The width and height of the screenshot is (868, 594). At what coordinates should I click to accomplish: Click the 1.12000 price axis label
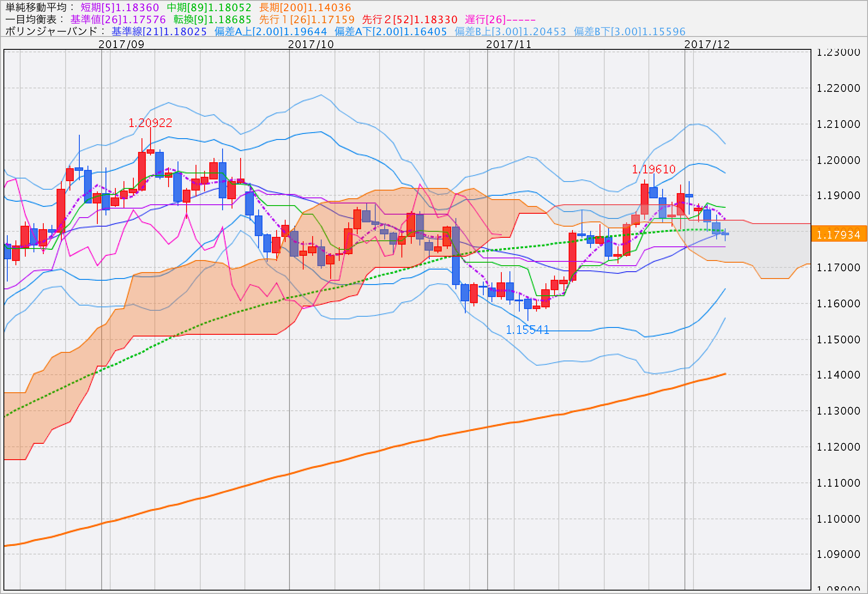tap(838, 447)
